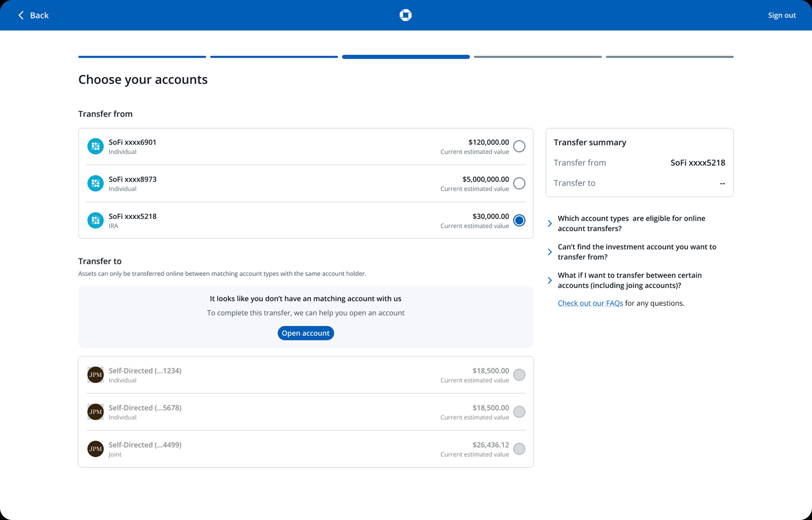812x520 pixels.
Task: Click fifth progress step bar
Action: tap(669, 57)
